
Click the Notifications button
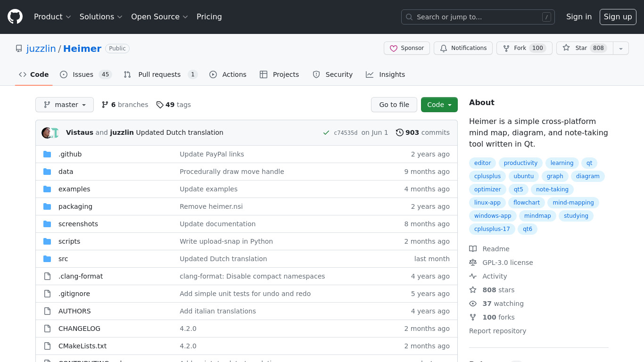click(x=463, y=48)
